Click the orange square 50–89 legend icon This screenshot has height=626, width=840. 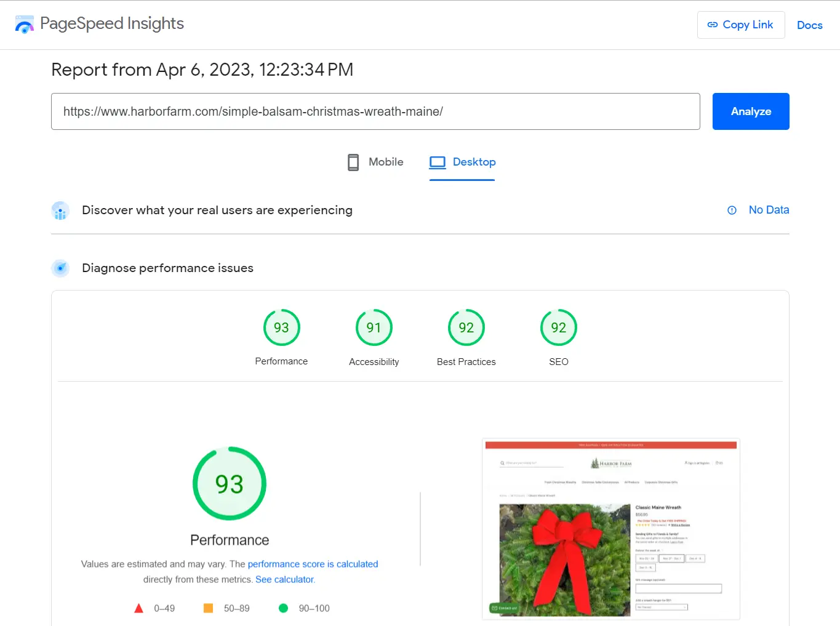pos(208,608)
